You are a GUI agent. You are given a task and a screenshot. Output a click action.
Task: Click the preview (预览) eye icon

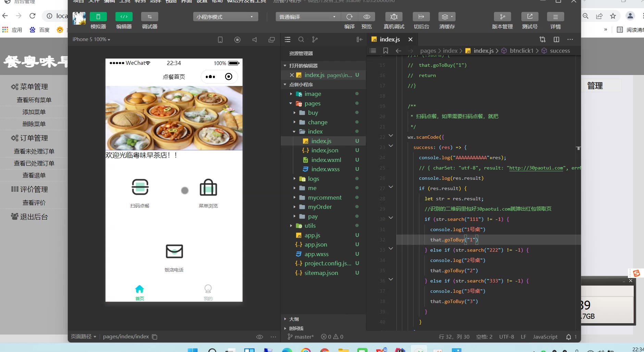(x=367, y=17)
